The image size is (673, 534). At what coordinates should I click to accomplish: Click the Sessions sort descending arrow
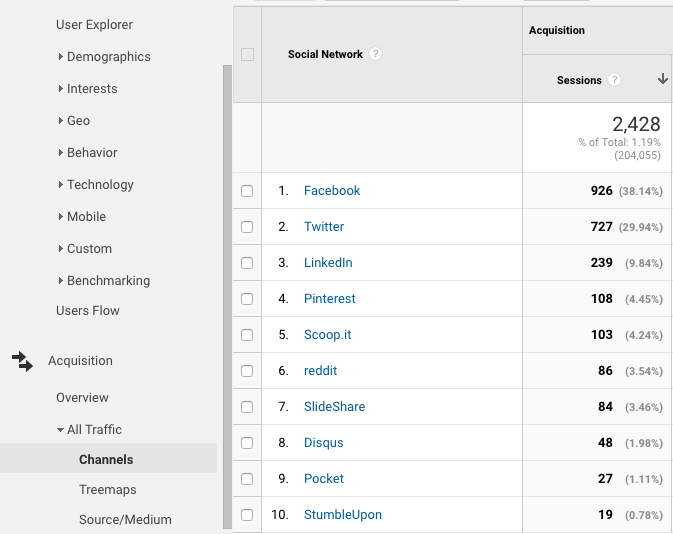pyautogui.click(x=663, y=79)
